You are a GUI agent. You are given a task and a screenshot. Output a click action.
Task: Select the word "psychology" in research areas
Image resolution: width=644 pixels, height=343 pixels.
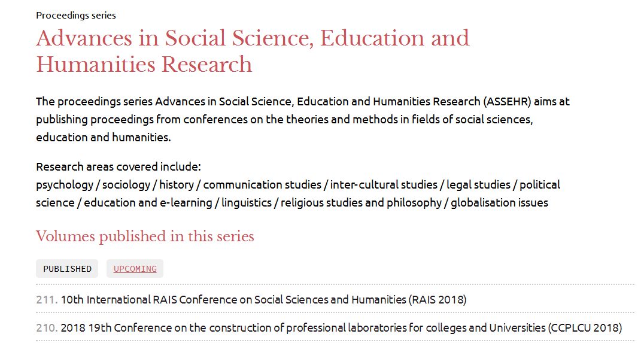[65, 184]
